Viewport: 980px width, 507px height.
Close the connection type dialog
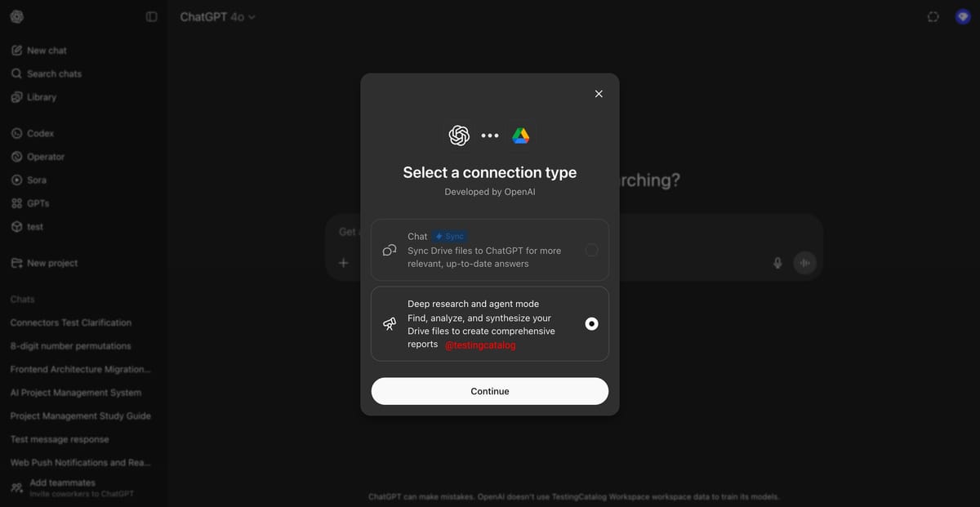tap(599, 94)
